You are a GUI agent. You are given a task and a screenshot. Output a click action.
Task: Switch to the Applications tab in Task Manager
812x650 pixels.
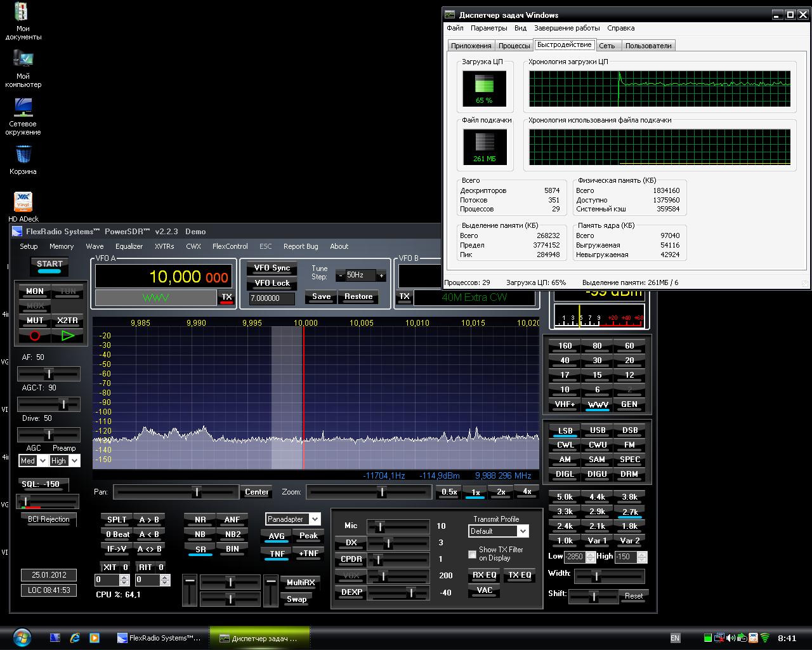point(471,46)
